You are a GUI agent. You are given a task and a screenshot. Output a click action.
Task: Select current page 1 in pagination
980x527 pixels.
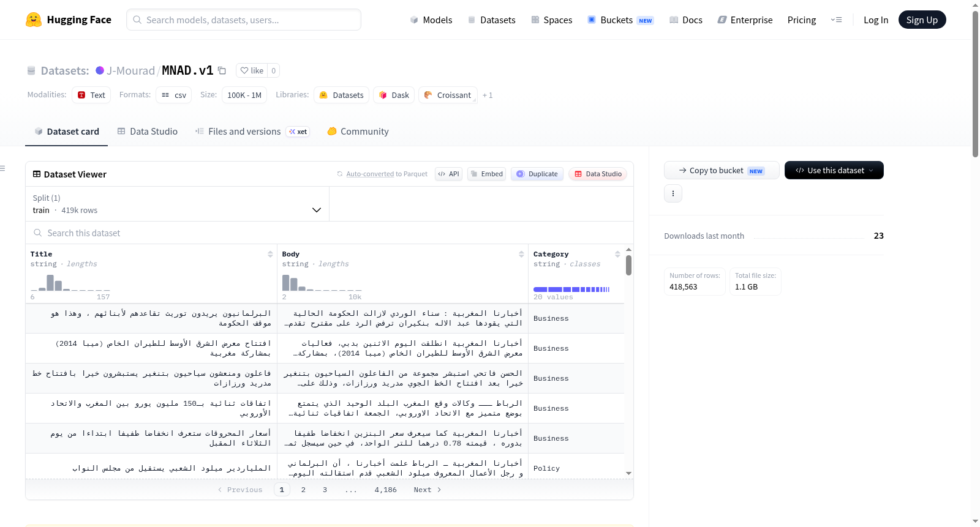pos(282,490)
